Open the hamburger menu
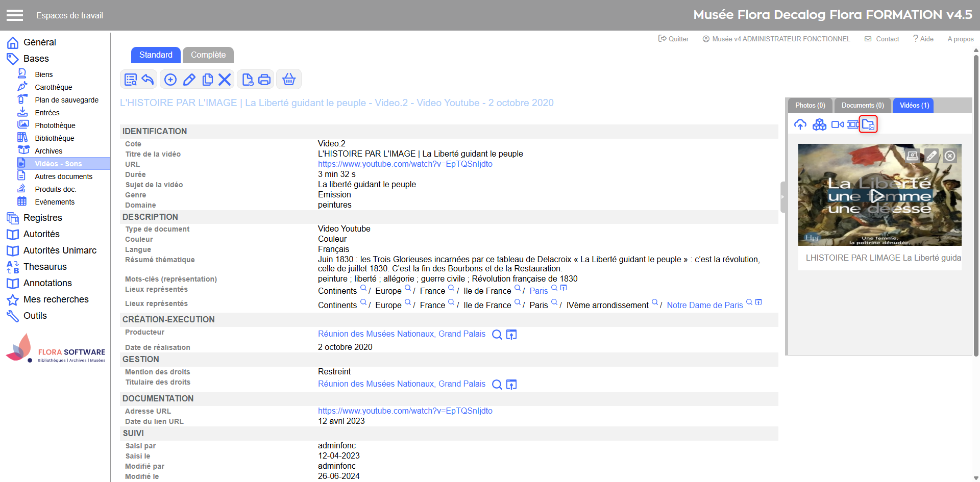The width and height of the screenshot is (980, 482). pos(15,15)
